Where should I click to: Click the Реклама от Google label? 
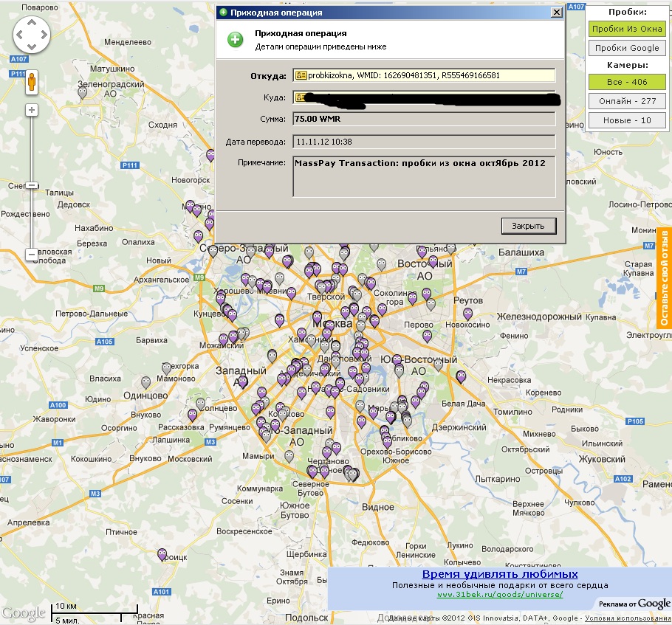click(634, 604)
